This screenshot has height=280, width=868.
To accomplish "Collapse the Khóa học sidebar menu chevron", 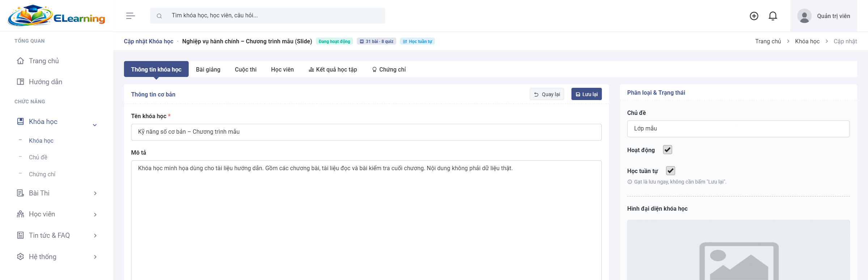I will tap(95, 125).
